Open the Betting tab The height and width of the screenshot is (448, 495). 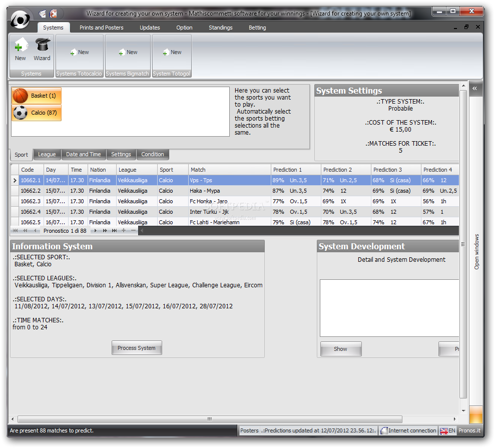click(x=257, y=28)
